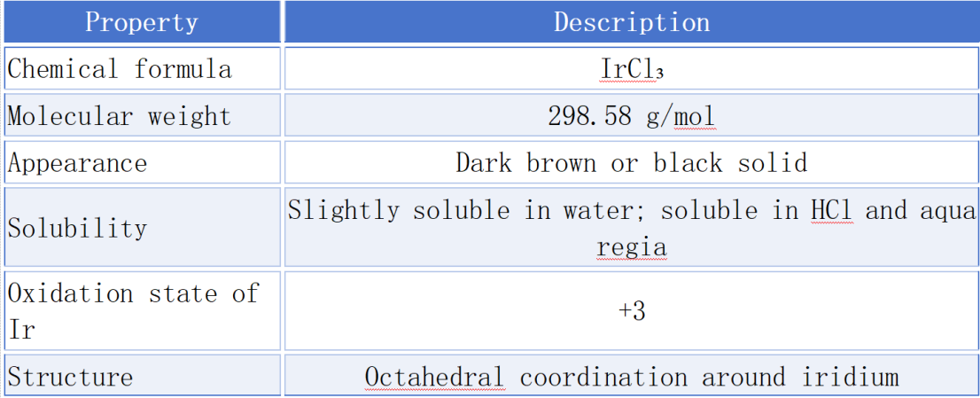Click the underlined word "Octahedral"

(434, 377)
